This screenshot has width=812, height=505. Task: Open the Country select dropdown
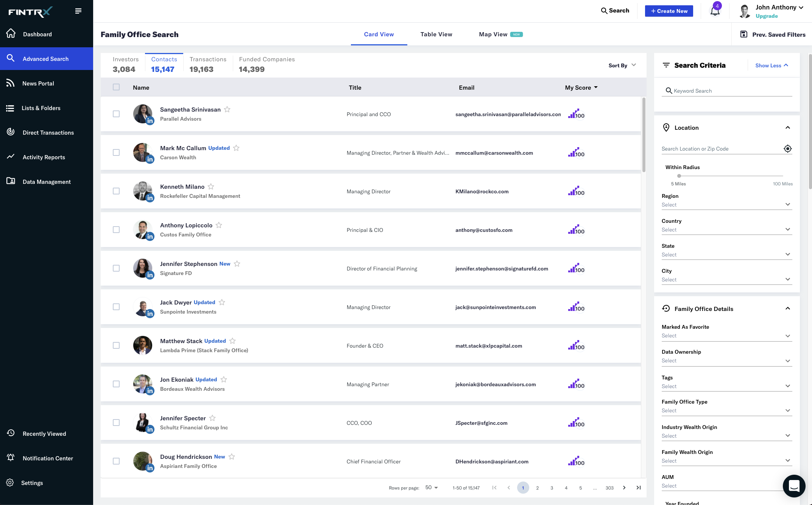(726, 230)
